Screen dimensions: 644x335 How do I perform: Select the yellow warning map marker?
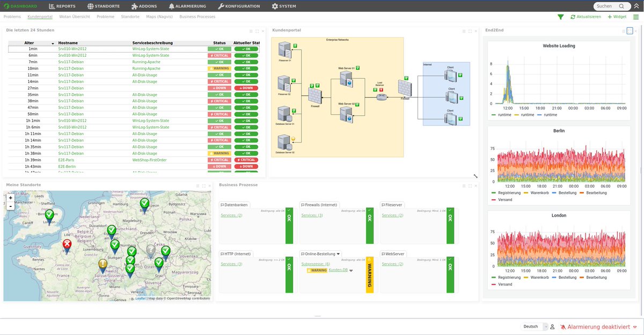(x=103, y=265)
